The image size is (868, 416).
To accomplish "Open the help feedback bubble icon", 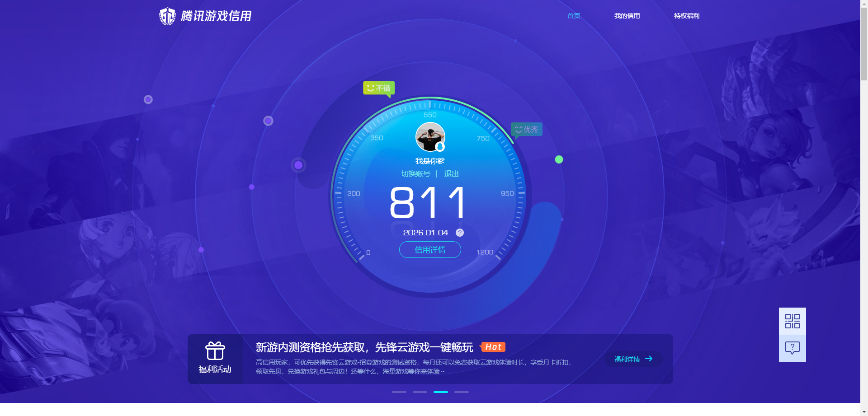I will (792, 348).
